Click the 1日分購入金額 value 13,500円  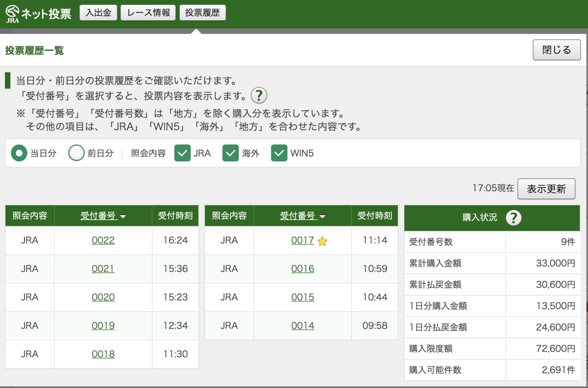pyautogui.click(x=556, y=306)
